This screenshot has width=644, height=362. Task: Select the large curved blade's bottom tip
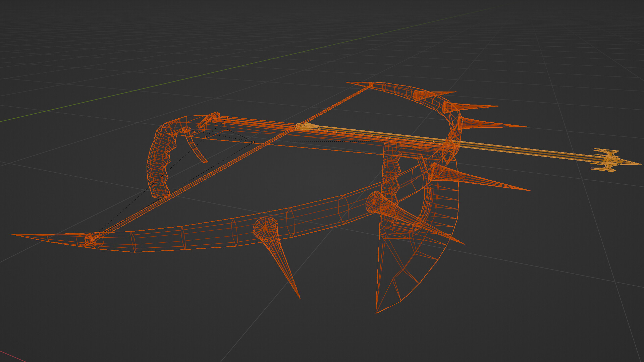tap(377, 312)
